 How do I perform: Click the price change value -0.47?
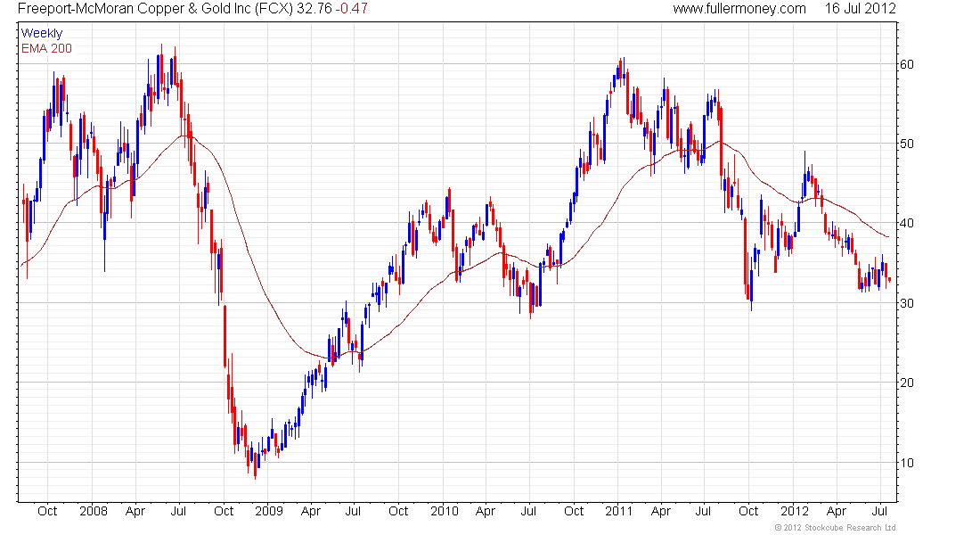point(351,9)
